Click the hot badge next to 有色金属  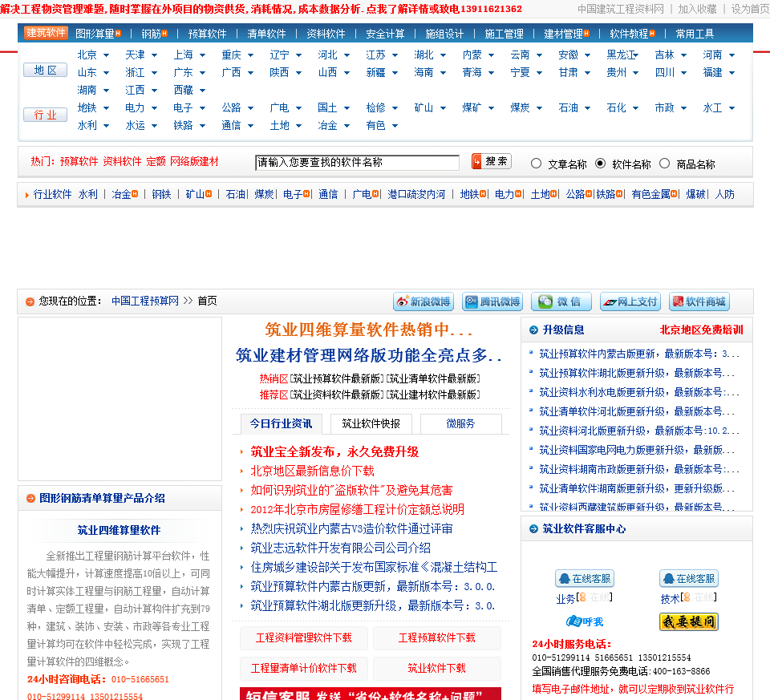point(674,194)
